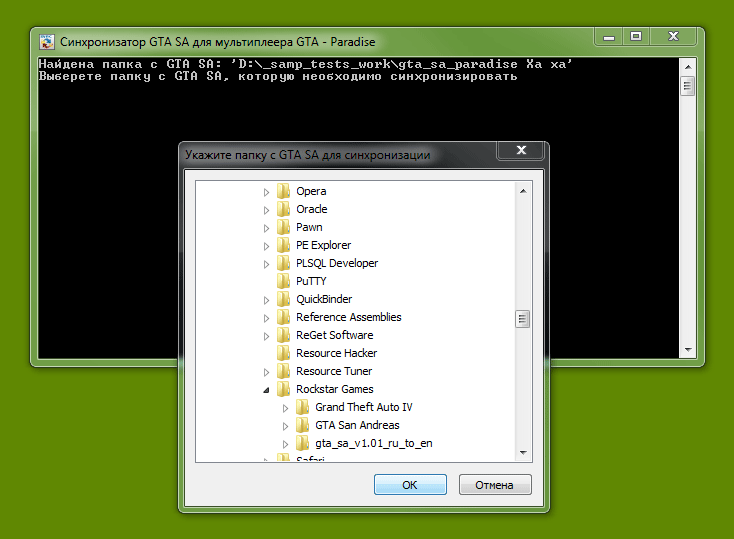
Task: Click the Opera folder icon
Action: click(x=283, y=191)
